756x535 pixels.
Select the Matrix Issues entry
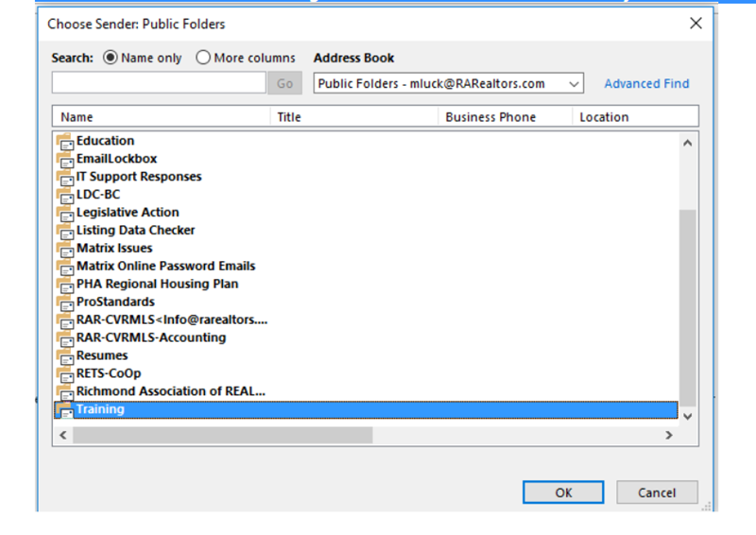(x=114, y=248)
